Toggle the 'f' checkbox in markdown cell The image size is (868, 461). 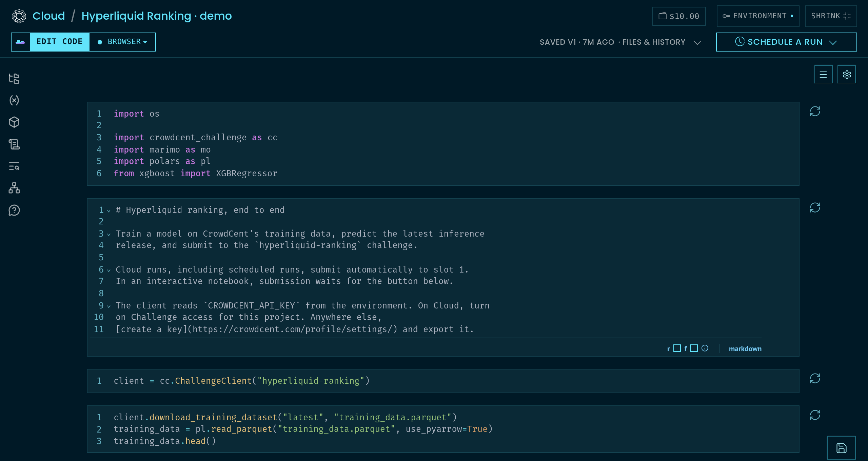(694, 348)
